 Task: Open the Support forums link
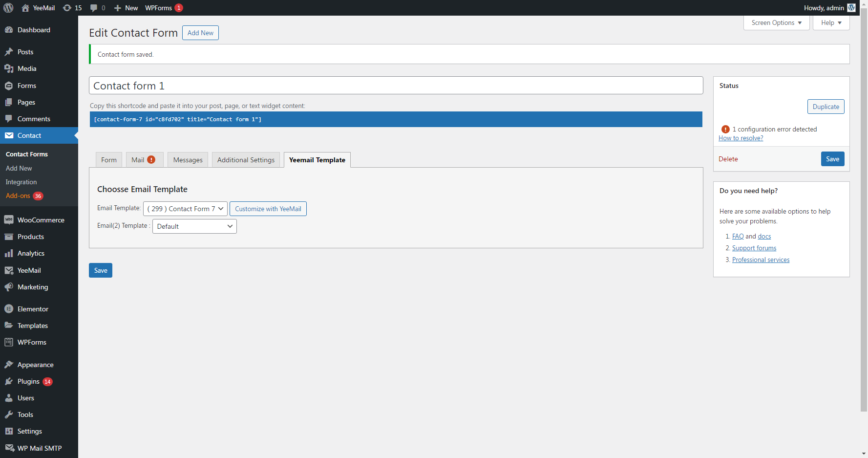(754, 248)
